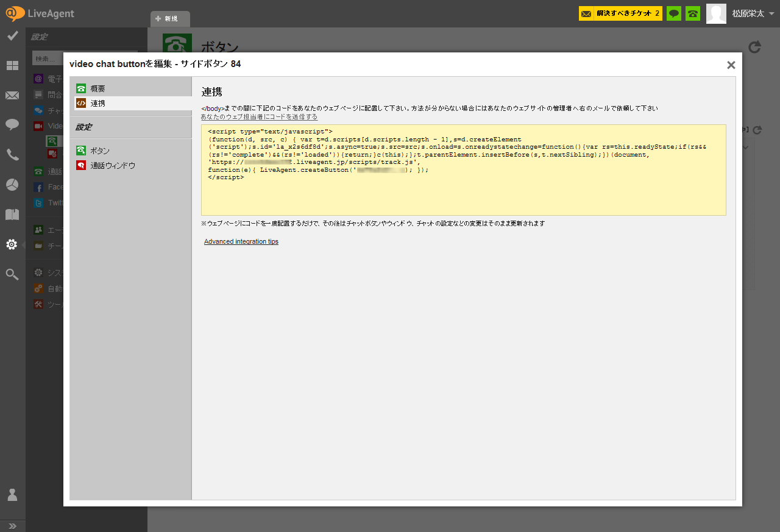The width and height of the screenshot is (780, 532).
Task: Open the 松原栄太 user dropdown menu
Action: point(753,13)
